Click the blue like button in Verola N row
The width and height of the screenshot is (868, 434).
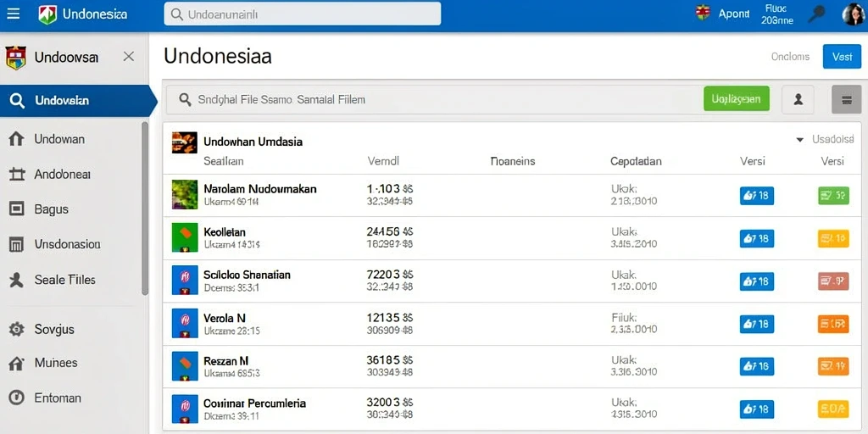757,324
